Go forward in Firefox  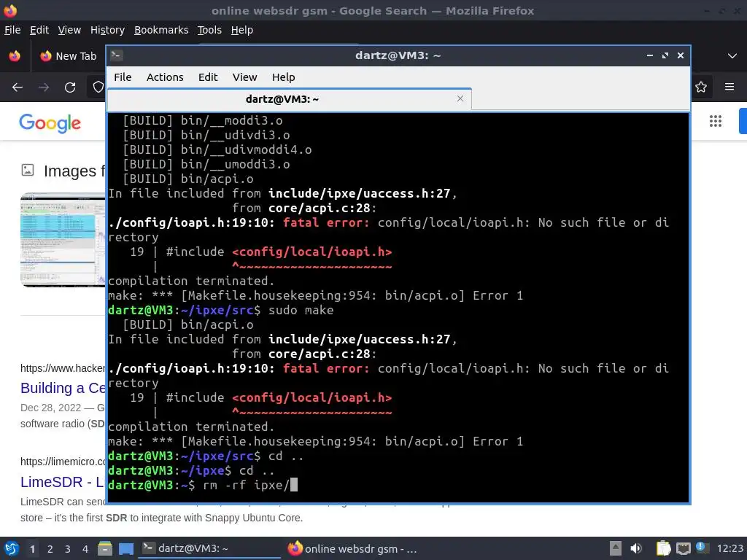tap(44, 87)
